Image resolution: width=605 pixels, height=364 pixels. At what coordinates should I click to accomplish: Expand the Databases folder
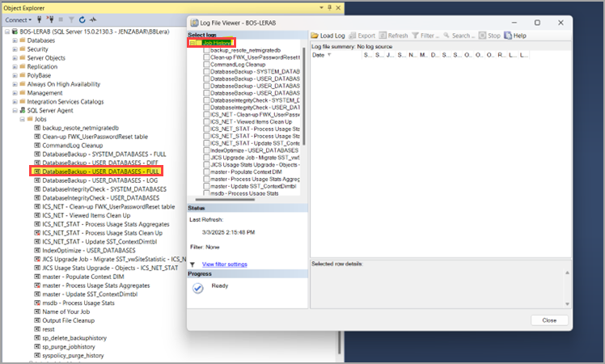click(x=15, y=40)
